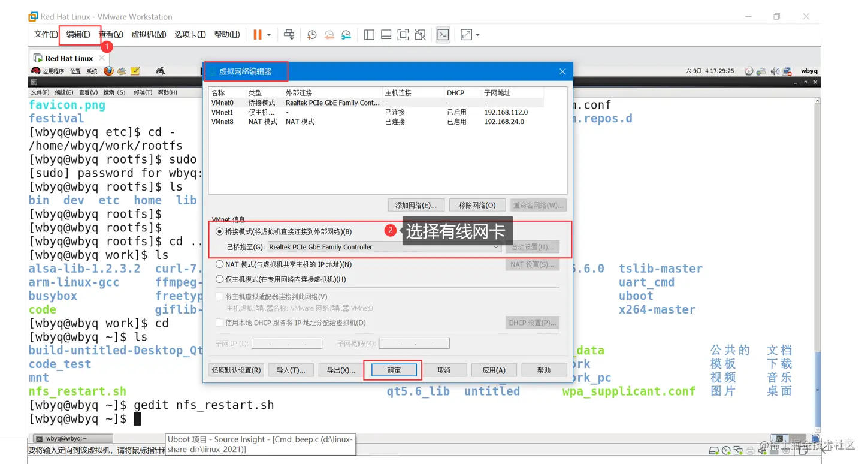The image size is (868, 464).
Task: Click the Firefox icon in guest panel
Action: tap(108, 71)
